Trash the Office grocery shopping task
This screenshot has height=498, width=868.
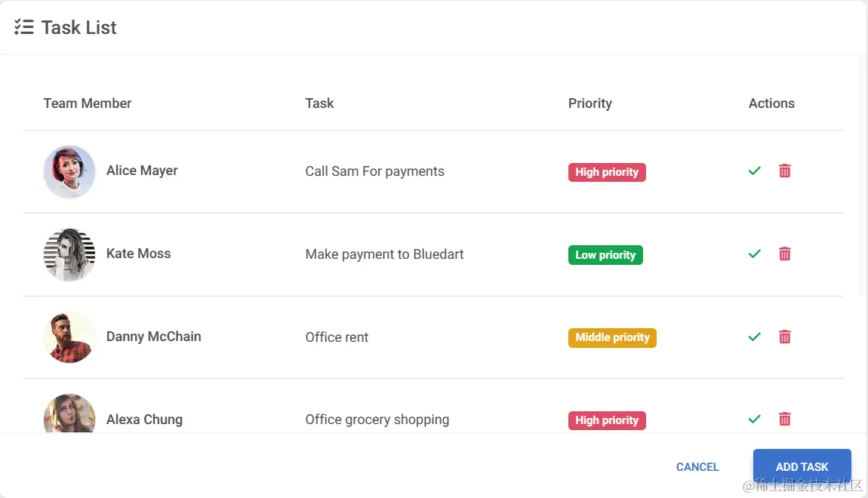[785, 419]
